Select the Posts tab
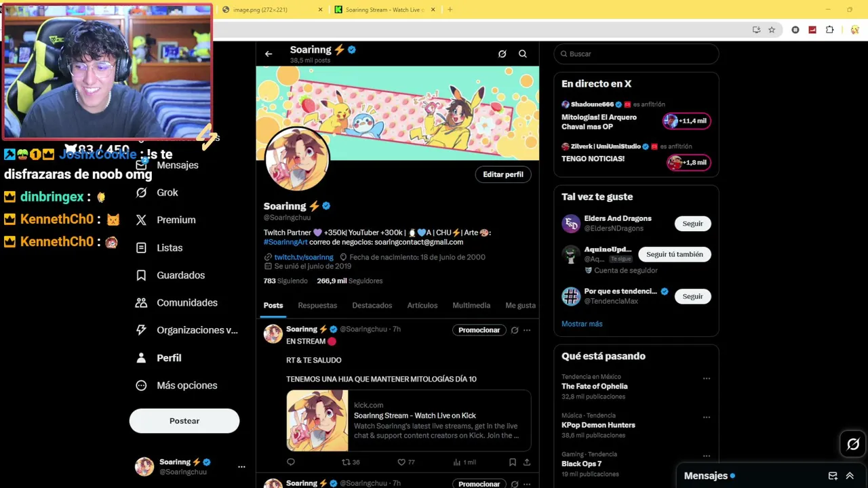 click(x=273, y=305)
